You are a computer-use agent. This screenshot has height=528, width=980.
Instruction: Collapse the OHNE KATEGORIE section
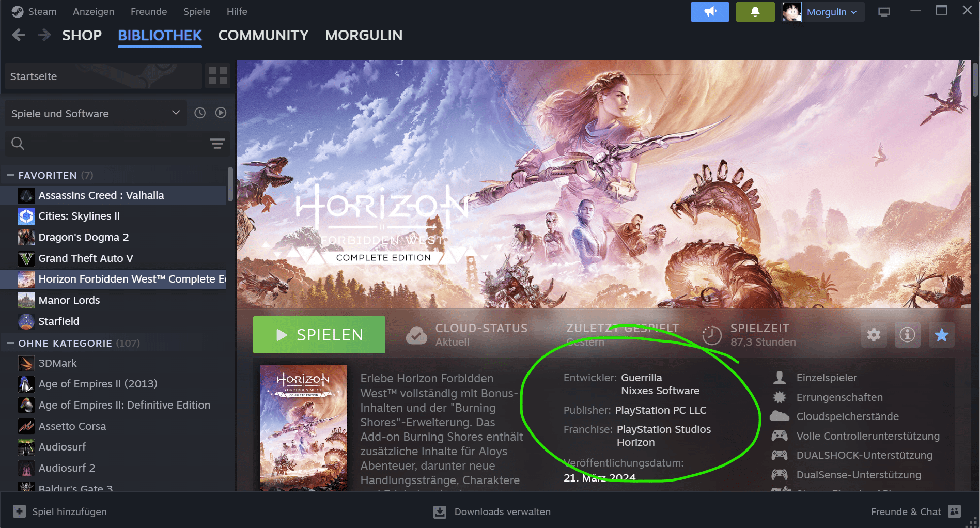click(10, 343)
